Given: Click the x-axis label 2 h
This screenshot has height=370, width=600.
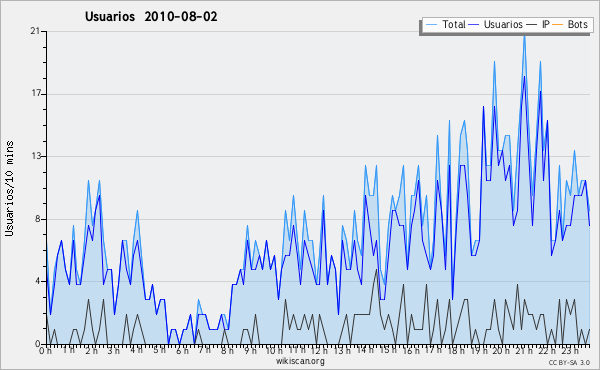Looking at the screenshot, I should point(91,350).
